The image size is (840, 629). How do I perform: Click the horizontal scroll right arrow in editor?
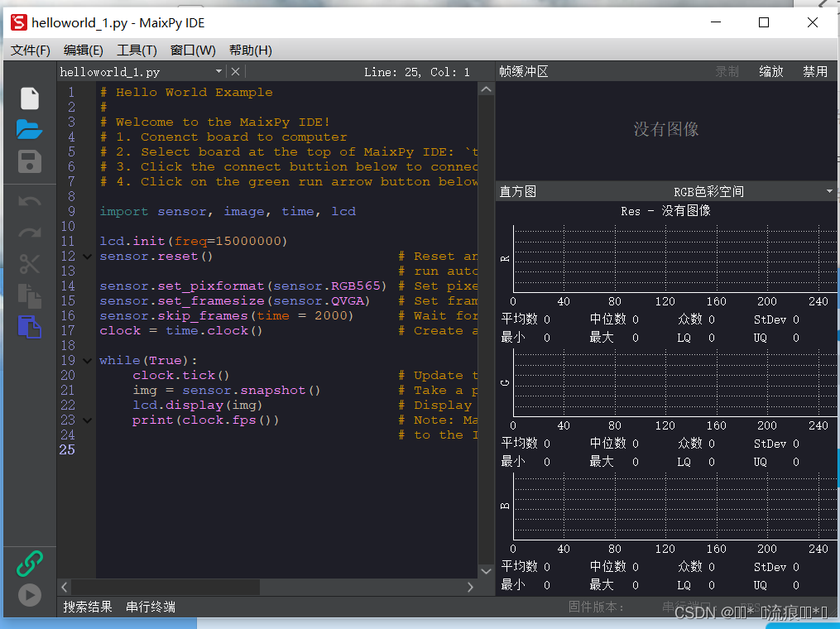click(470, 588)
